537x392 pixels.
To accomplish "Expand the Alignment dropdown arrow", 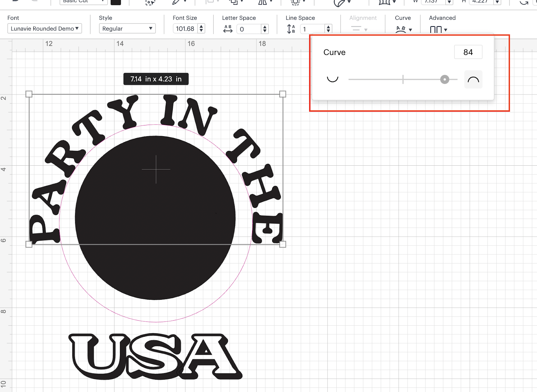I will [366, 30].
